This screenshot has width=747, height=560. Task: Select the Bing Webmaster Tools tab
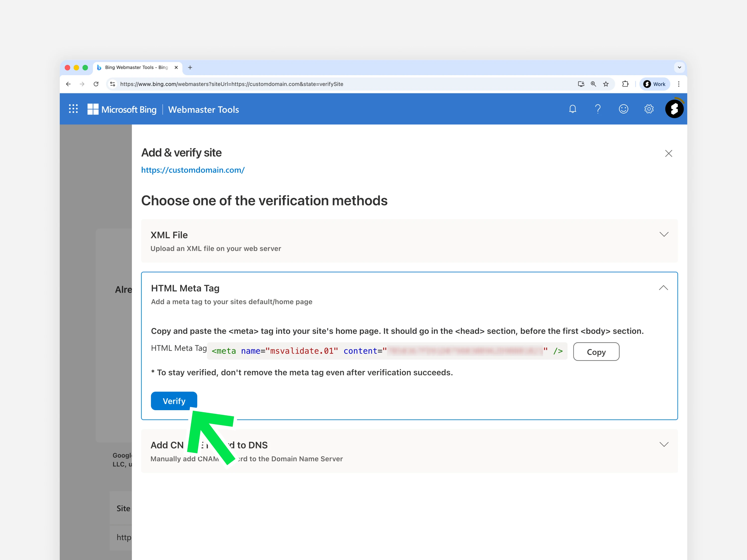click(136, 67)
